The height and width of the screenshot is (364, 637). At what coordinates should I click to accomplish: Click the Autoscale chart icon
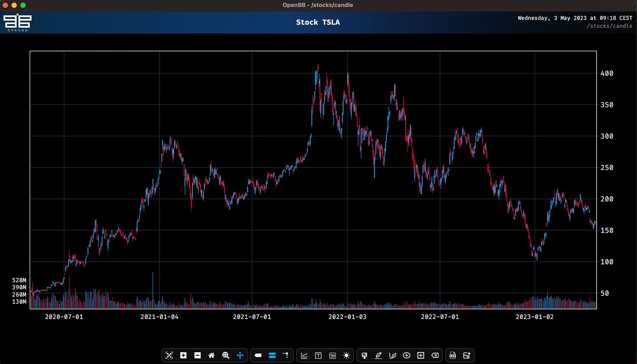(169, 355)
